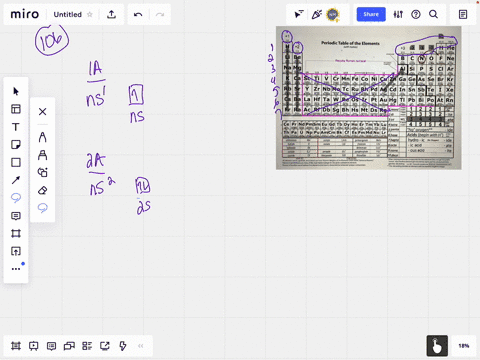This screenshot has width=480, height=360.
Task: Open the notes panel icon
Action: (x=463, y=14)
